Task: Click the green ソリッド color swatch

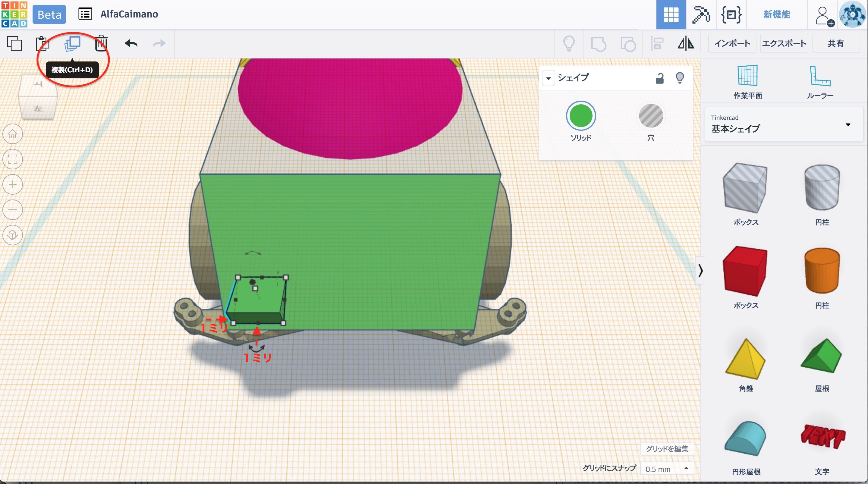Action: click(580, 116)
